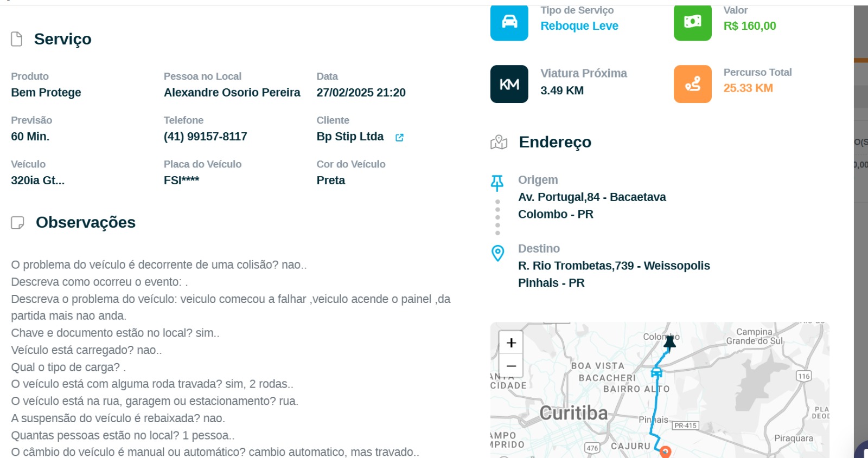Click the map icon beside Endereço heading
The height and width of the screenshot is (458, 868).
499,143
